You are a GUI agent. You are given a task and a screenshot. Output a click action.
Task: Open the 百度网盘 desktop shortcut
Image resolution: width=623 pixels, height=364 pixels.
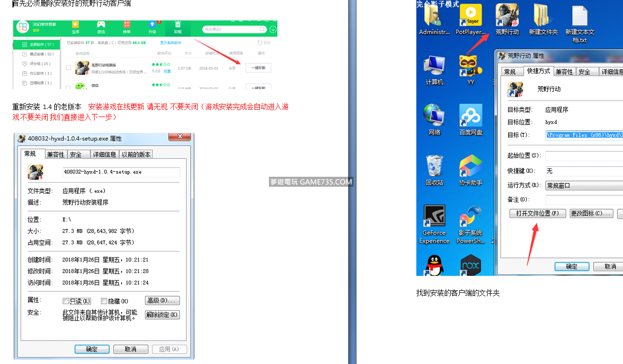[x=470, y=116]
